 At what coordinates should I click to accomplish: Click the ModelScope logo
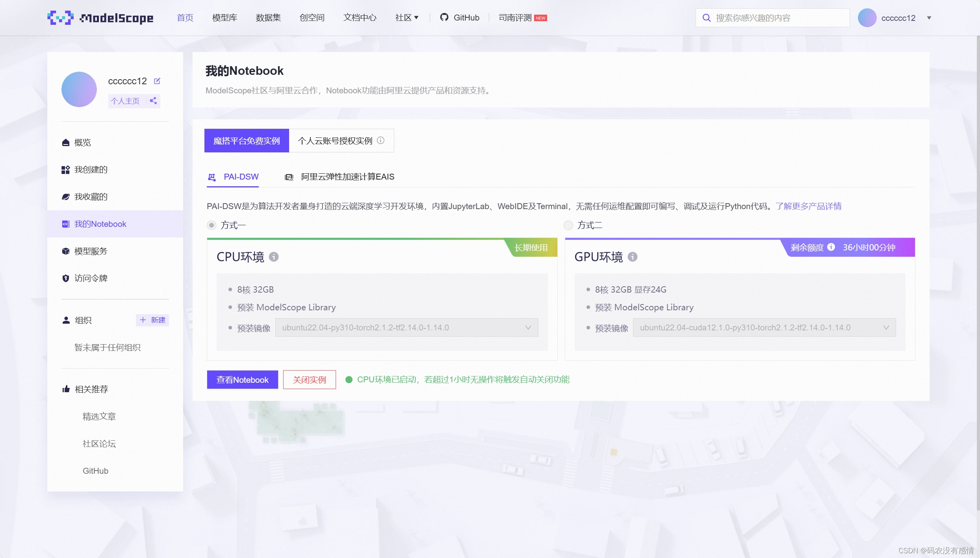pos(100,18)
